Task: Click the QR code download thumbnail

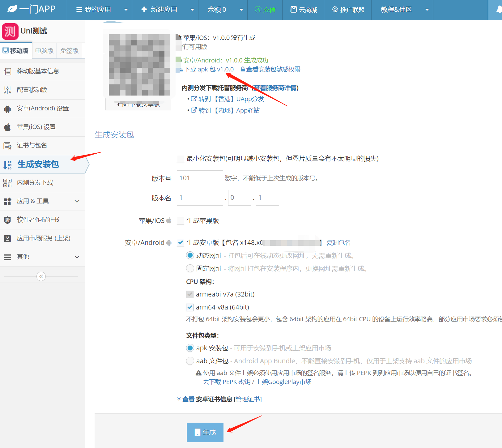Action: pos(139,65)
